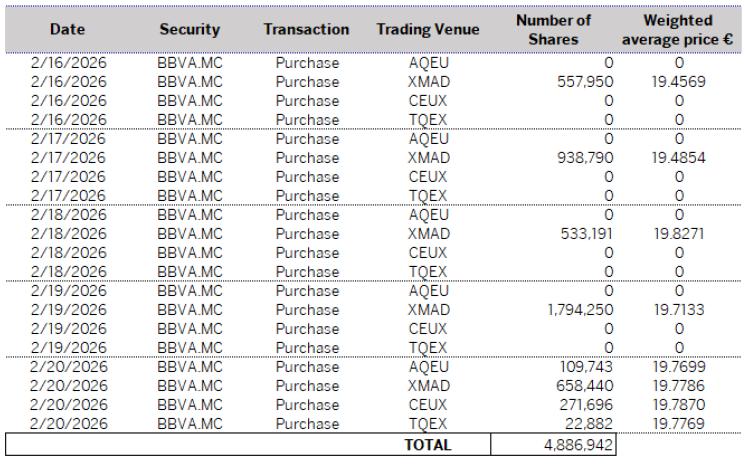The width and height of the screenshot is (745, 464).
Task: Click the 533,191 shares cell
Action: tap(587, 234)
